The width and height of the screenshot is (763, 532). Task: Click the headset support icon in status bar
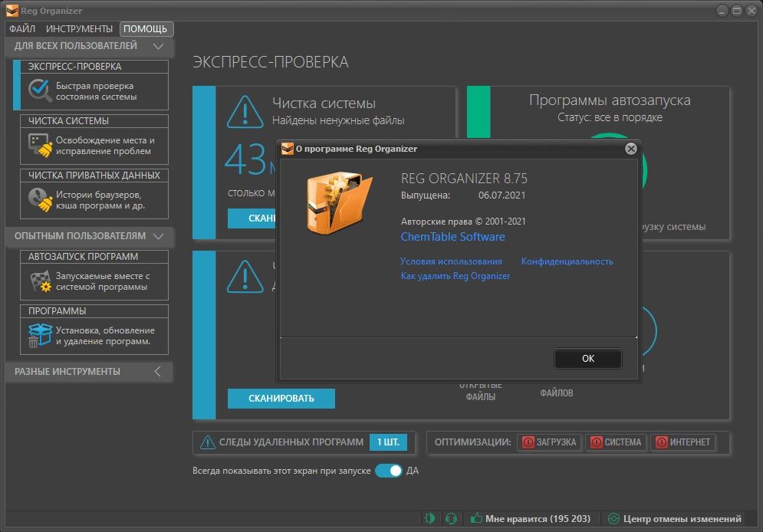pyautogui.click(x=451, y=518)
